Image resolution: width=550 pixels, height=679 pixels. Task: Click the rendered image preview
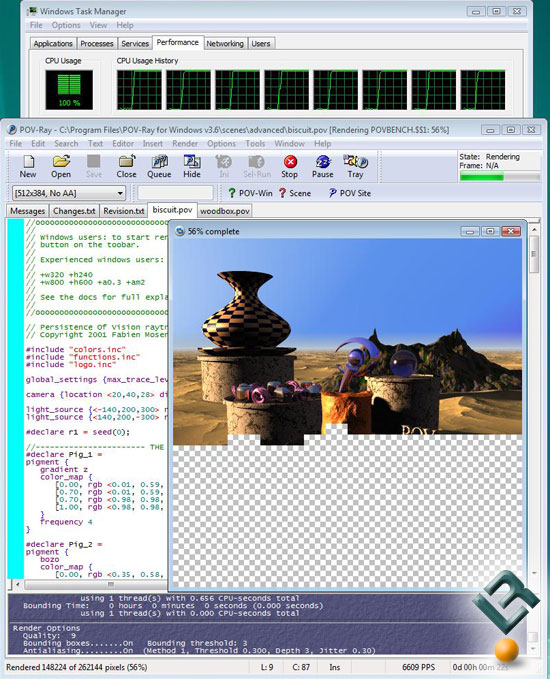tap(347, 412)
